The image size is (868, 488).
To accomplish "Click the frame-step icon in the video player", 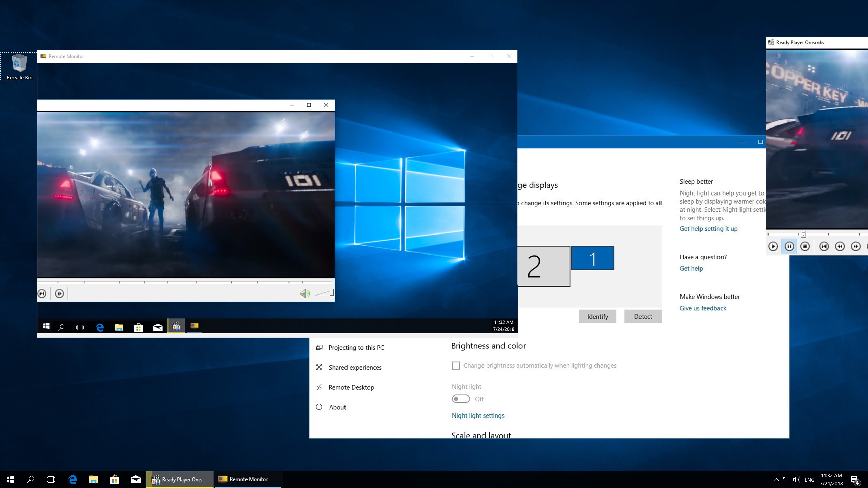I will (x=59, y=293).
